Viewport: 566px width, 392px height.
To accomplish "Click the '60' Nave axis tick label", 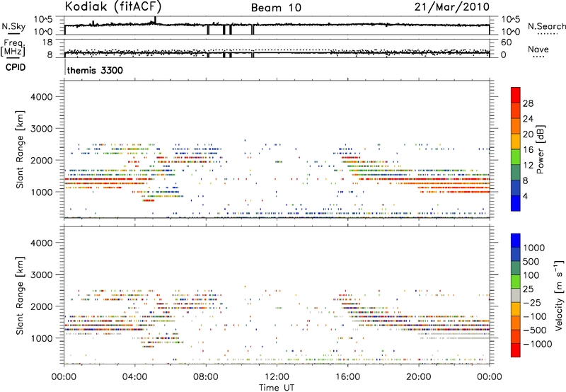I will (506, 42).
